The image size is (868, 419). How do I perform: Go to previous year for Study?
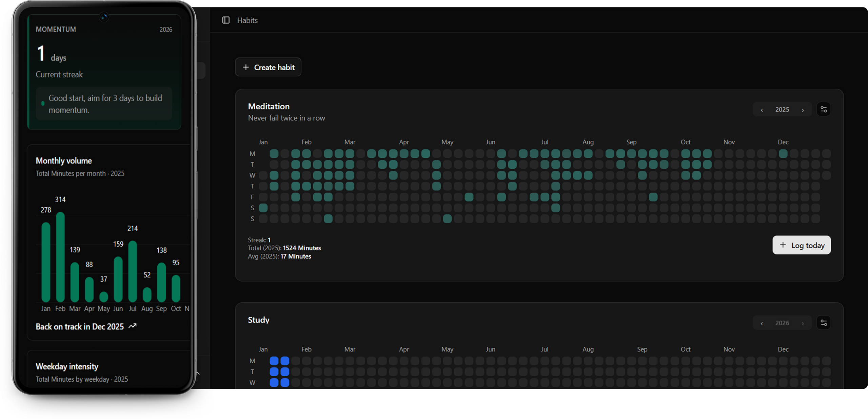(762, 323)
